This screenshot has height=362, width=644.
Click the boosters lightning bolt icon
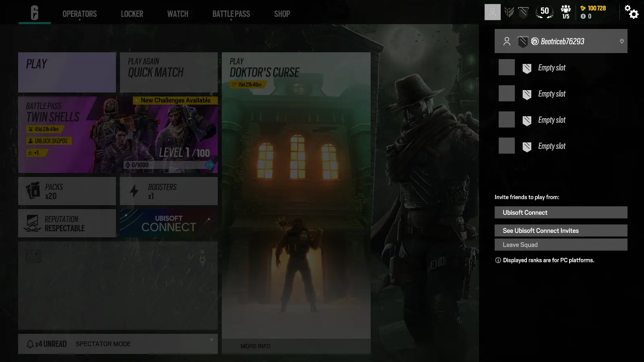(x=134, y=191)
